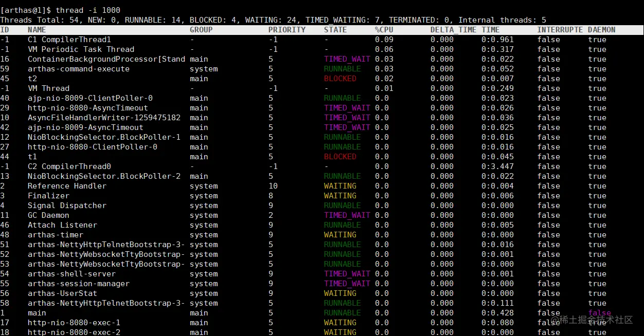The width and height of the screenshot is (644, 336).
Task: Click the %CPU column header
Action: (384, 29)
